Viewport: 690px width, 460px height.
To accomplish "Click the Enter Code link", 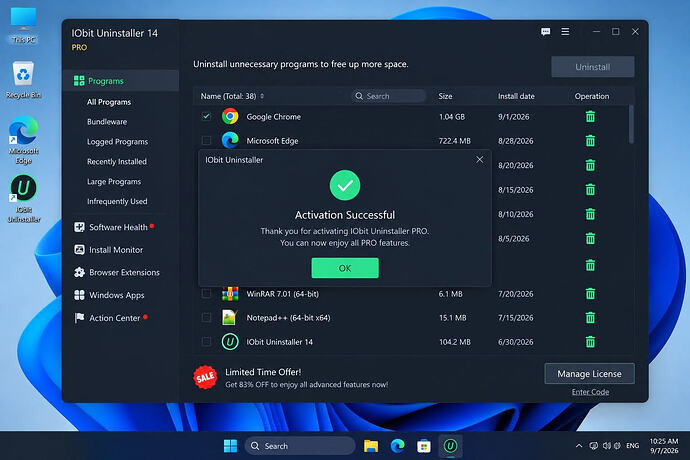I will tap(590, 392).
